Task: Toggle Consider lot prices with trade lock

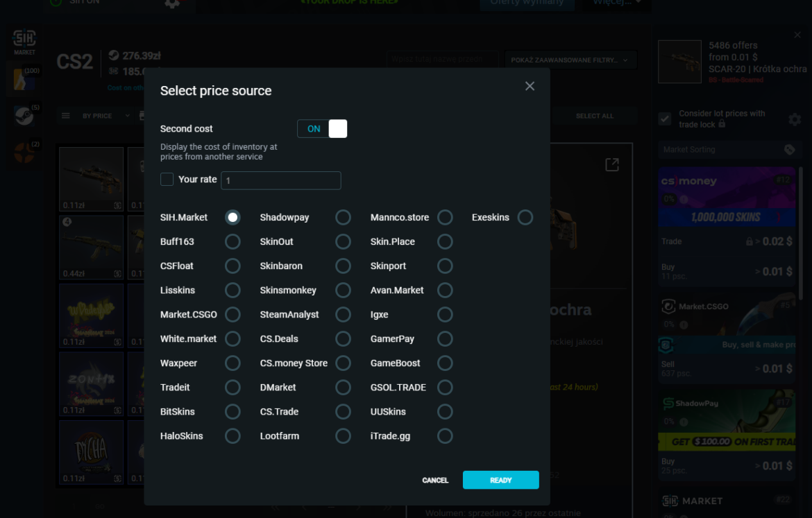Action: tap(665, 119)
